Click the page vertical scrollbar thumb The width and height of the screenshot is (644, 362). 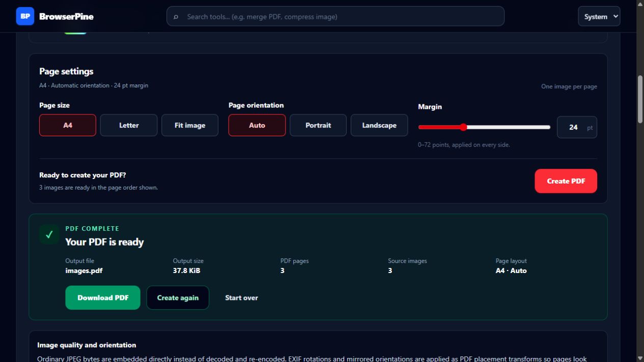point(640,99)
